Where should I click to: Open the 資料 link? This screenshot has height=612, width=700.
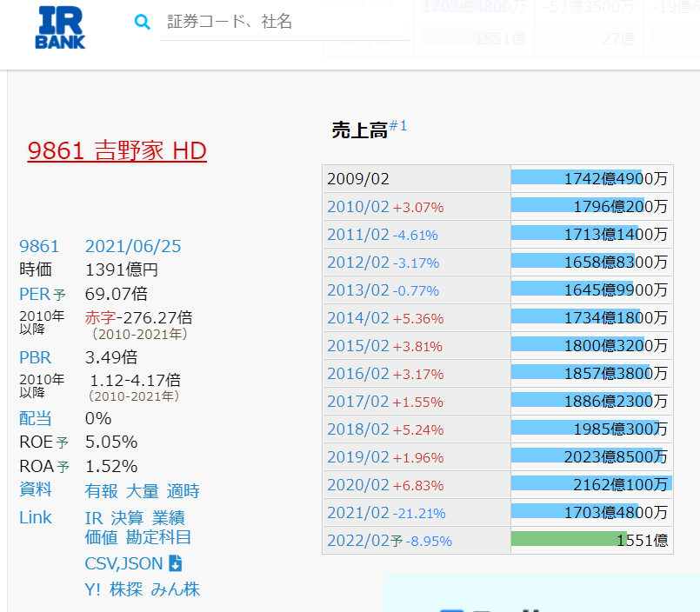coord(36,489)
